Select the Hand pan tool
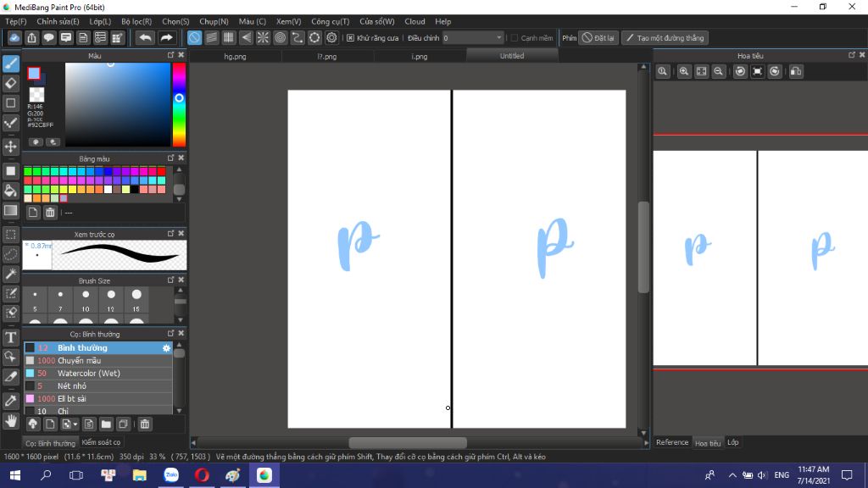 pyautogui.click(x=11, y=421)
